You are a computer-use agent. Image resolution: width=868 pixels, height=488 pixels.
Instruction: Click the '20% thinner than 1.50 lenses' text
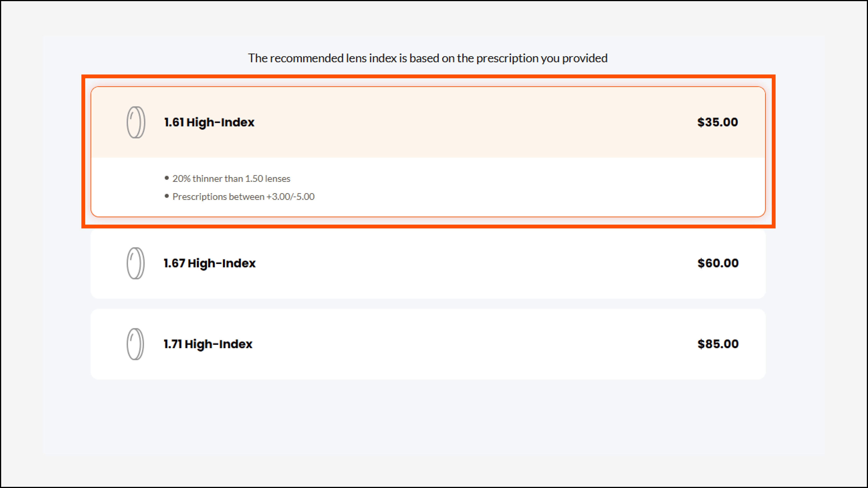[x=231, y=178]
